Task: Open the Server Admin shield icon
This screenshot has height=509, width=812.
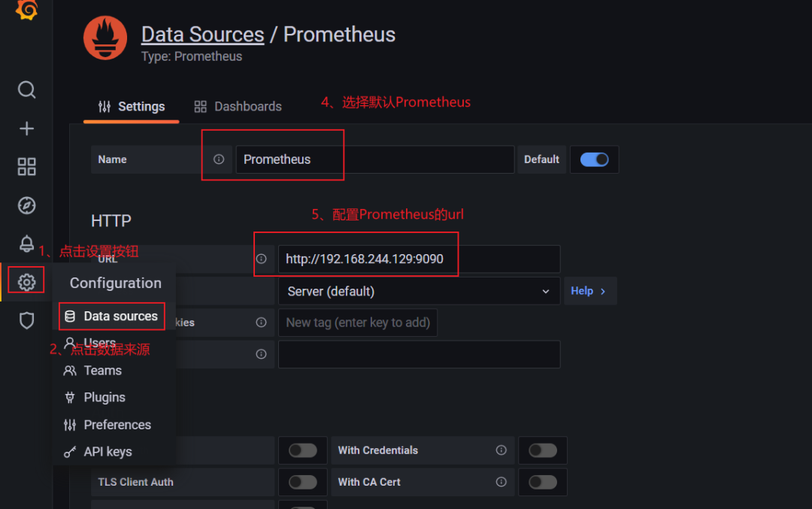Action: point(26,321)
